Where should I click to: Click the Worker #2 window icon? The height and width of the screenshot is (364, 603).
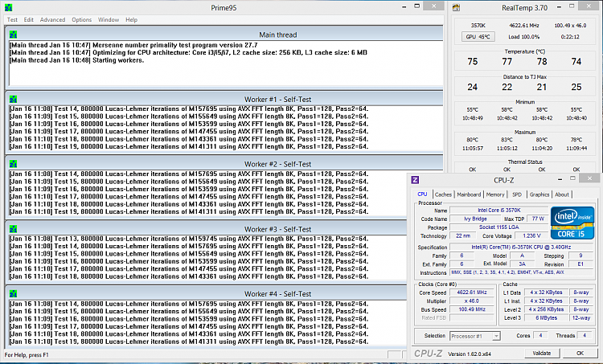(13, 164)
